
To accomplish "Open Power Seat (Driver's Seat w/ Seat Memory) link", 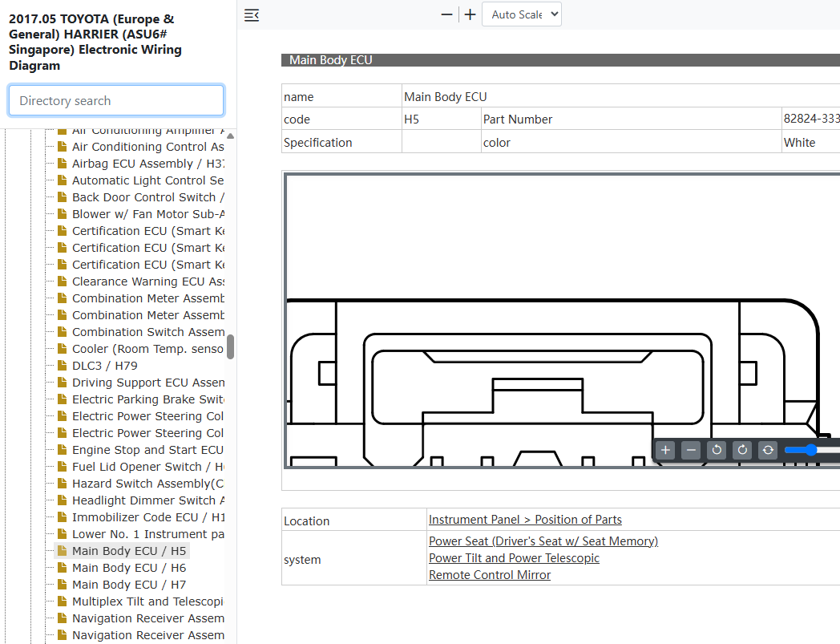I will click(543, 541).
